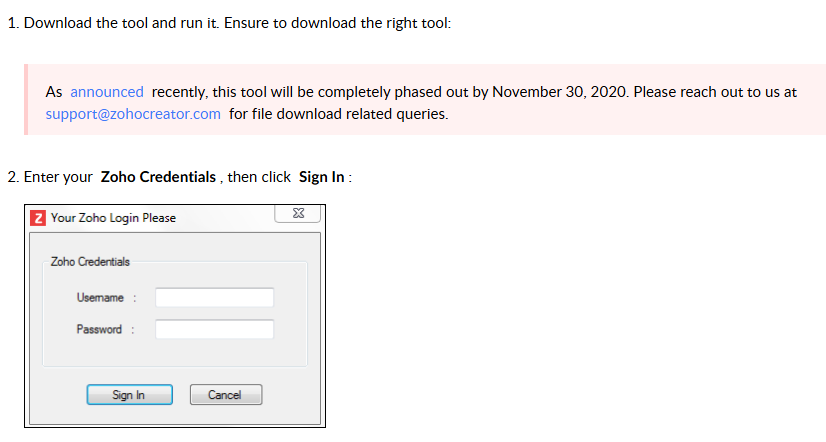Click the Cancel button

click(x=225, y=395)
